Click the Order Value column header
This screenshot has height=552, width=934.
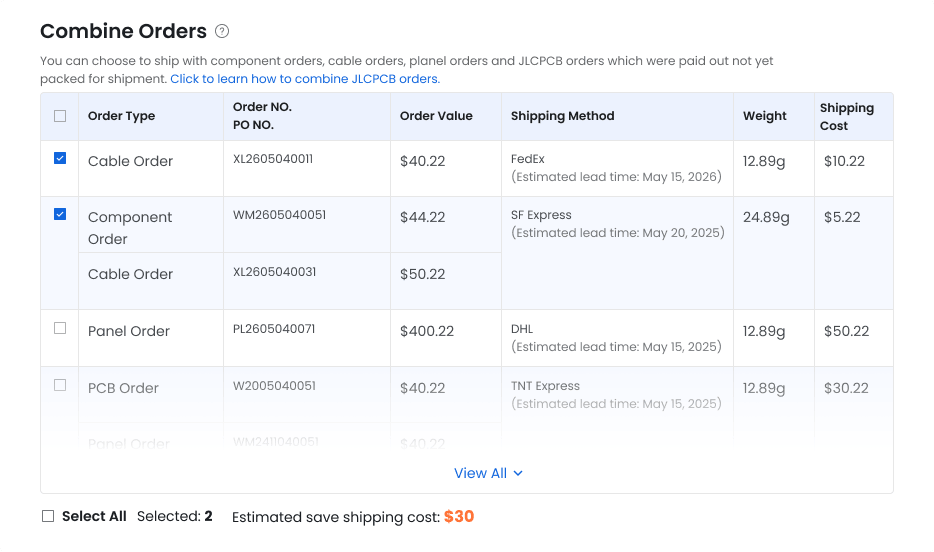(436, 116)
